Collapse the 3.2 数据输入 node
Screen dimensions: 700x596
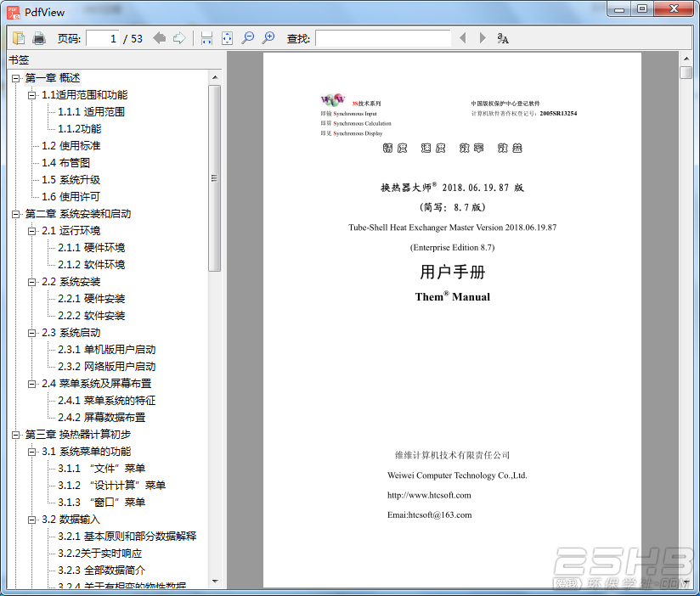31,520
